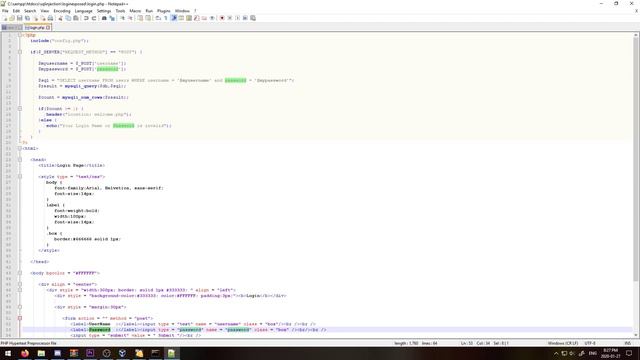
Task: Click the Replace toolbar icon
Action: (112, 18)
